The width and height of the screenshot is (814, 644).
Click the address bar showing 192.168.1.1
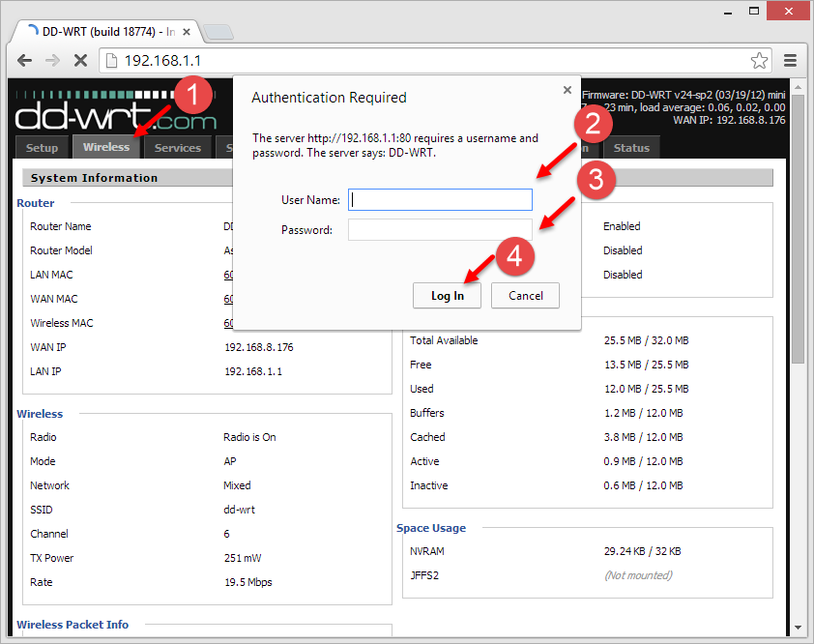pos(435,61)
